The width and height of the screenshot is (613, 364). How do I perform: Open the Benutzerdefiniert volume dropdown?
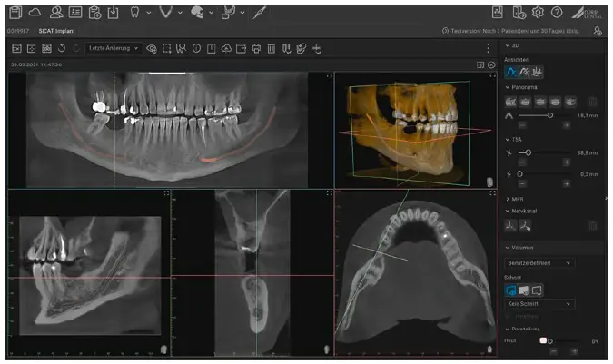tap(539, 262)
